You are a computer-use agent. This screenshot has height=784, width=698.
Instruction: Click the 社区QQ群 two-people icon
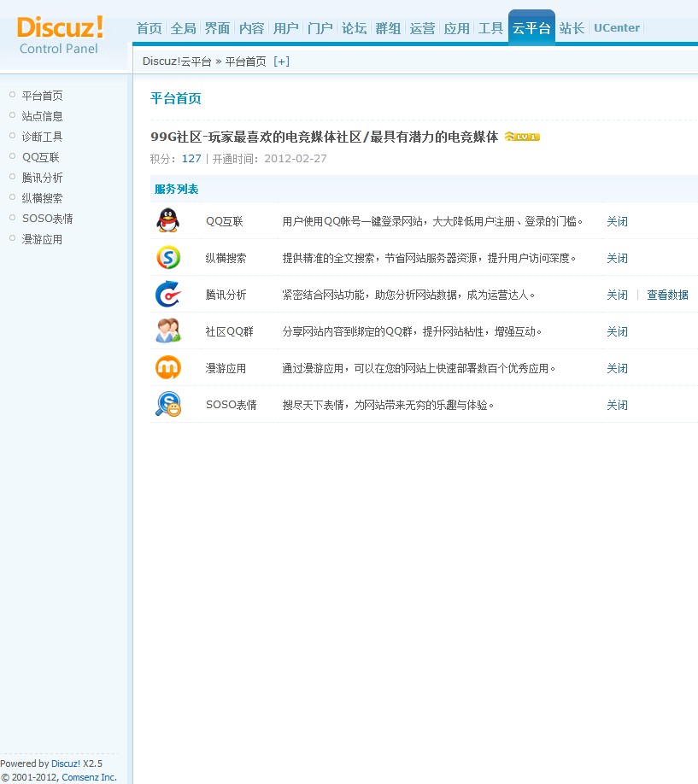coord(168,331)
